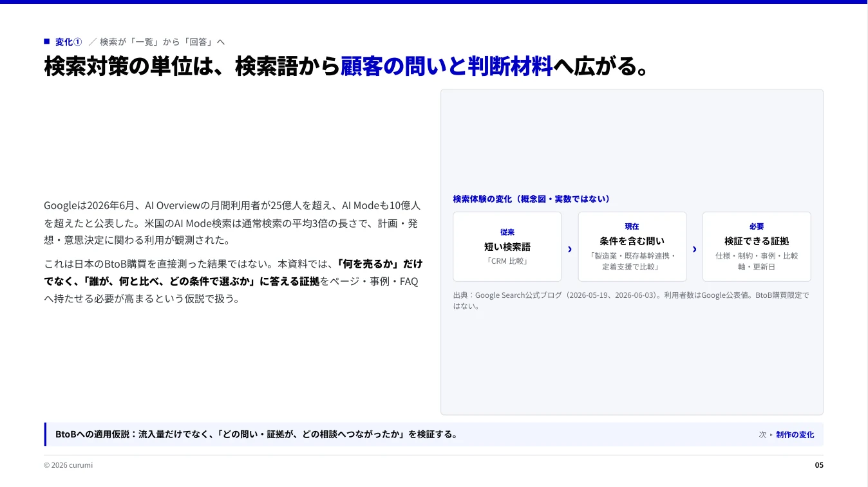Select the 必要 検証できる証拠 card
Viewport: 868px width, 487px height.
point(757,246)
